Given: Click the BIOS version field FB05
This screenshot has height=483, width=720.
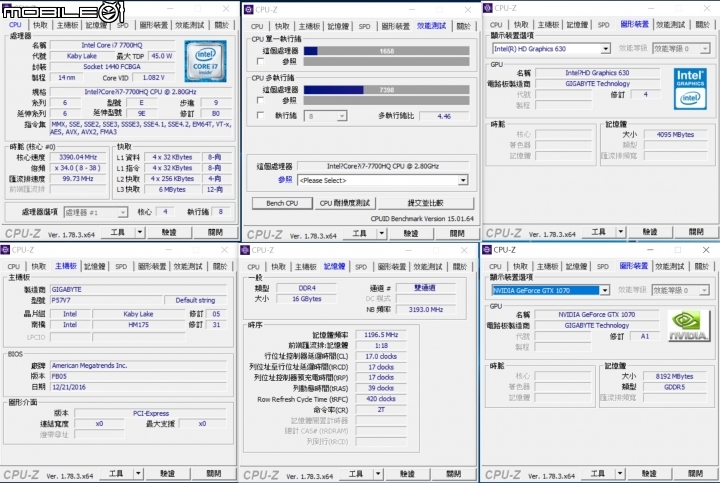Looking at the screenshot, I should [x=138, y=376].
